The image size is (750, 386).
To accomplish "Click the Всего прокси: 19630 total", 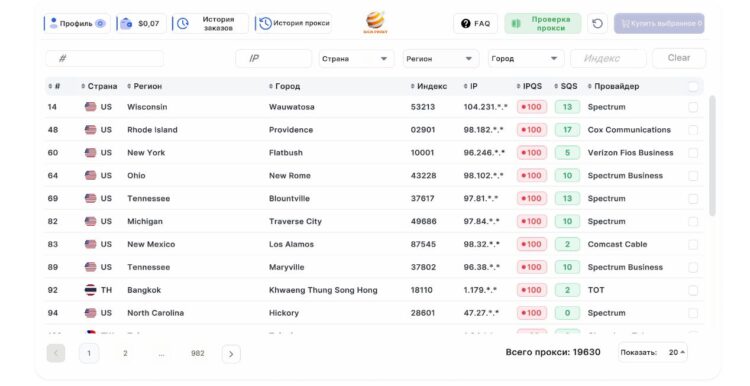I will point(553,352).
